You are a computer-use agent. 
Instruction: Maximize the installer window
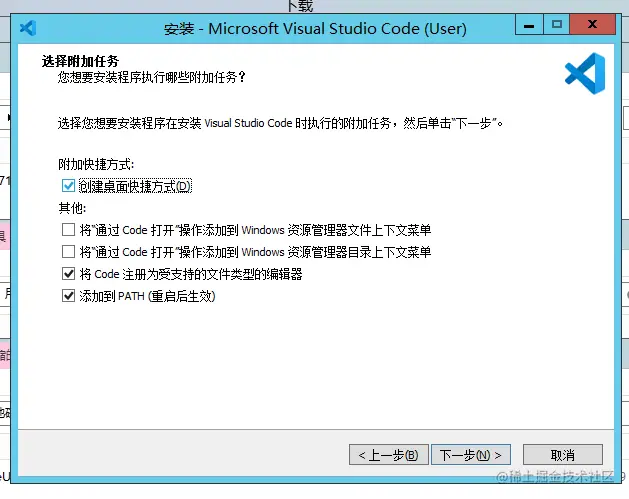pos(556,24)
